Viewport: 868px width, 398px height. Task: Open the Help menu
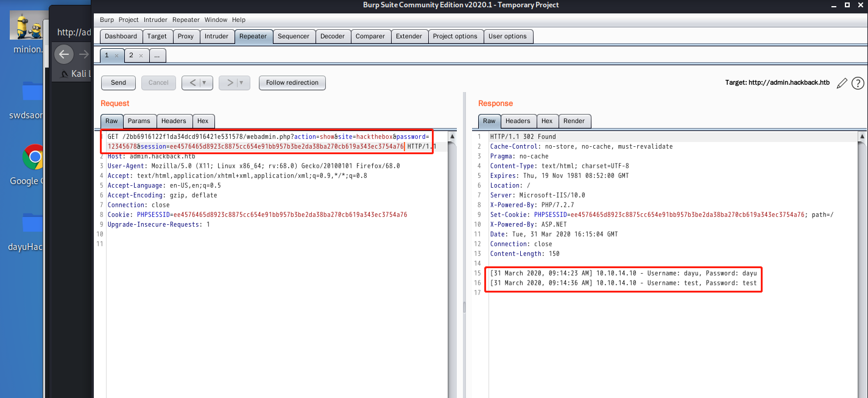tap(239, 20)
